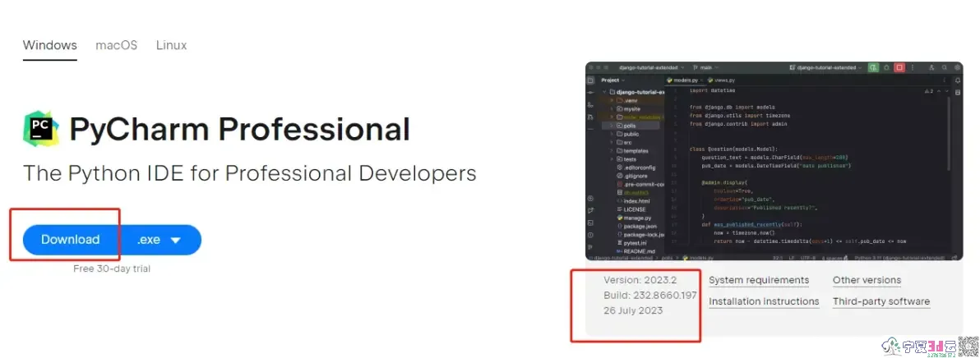
Task: Click the search magnifier icon in IDE header
Action: (x=944, y=67)
